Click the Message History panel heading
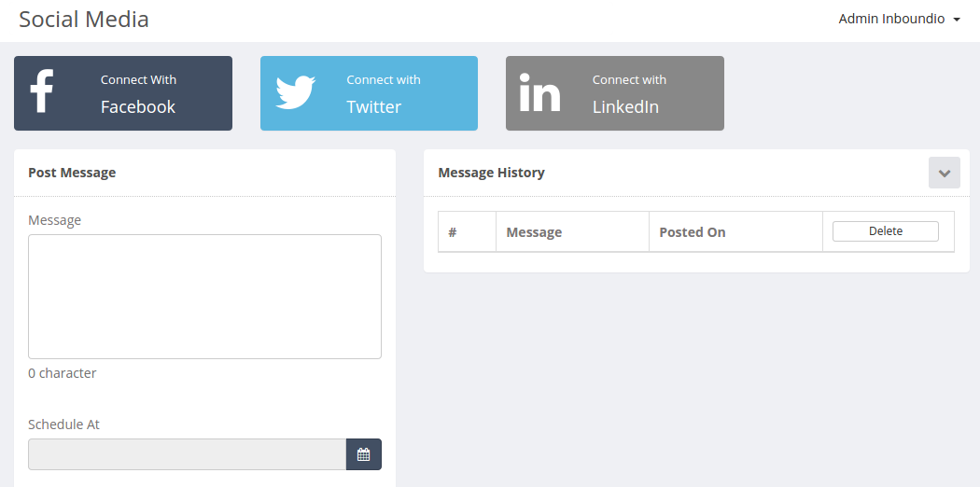This screenshot has height=487, width=980. point(491,173)
